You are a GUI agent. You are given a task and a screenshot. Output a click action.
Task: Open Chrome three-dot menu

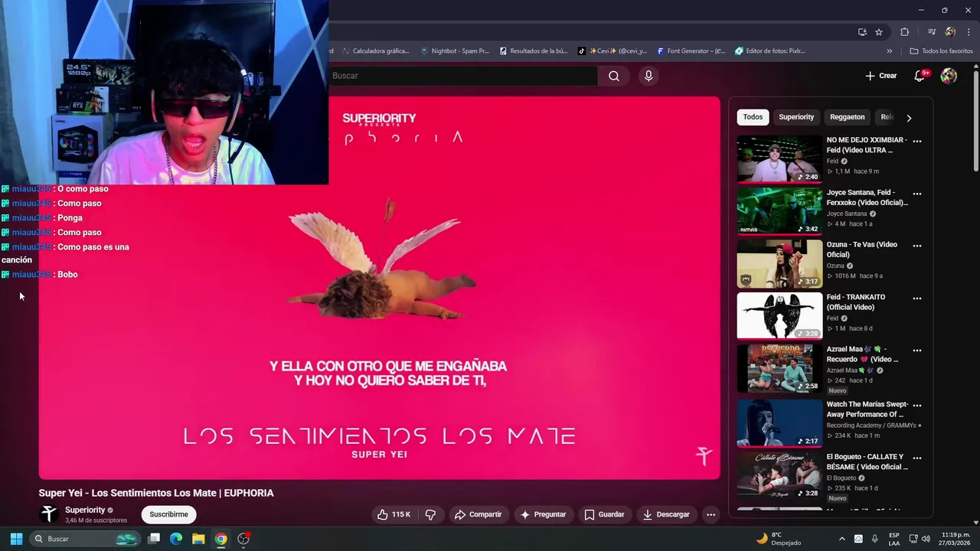pyautogui.click(x=969, y=32)
